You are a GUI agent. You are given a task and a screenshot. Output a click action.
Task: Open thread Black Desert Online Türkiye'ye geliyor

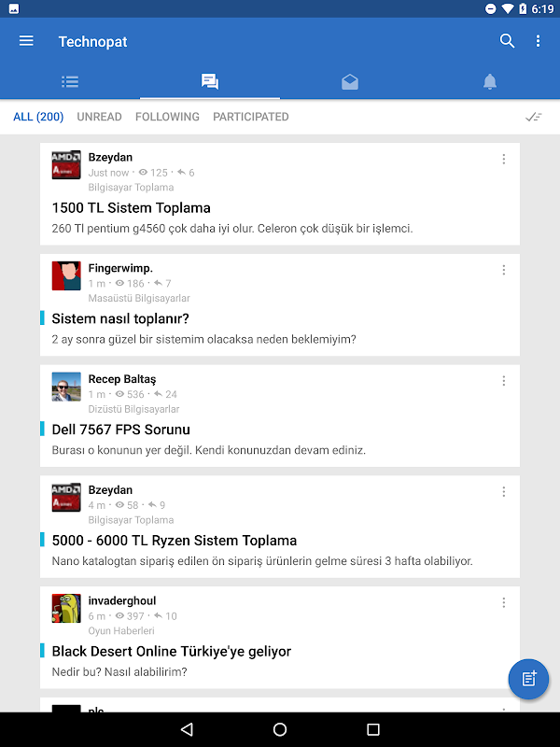tap(172, 651)
